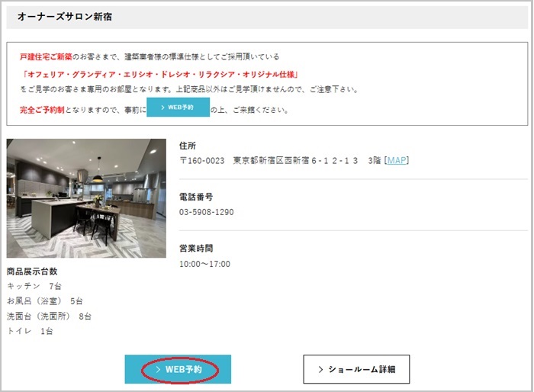Click the red 戸建住宅ご新築 text

(47, 56)
